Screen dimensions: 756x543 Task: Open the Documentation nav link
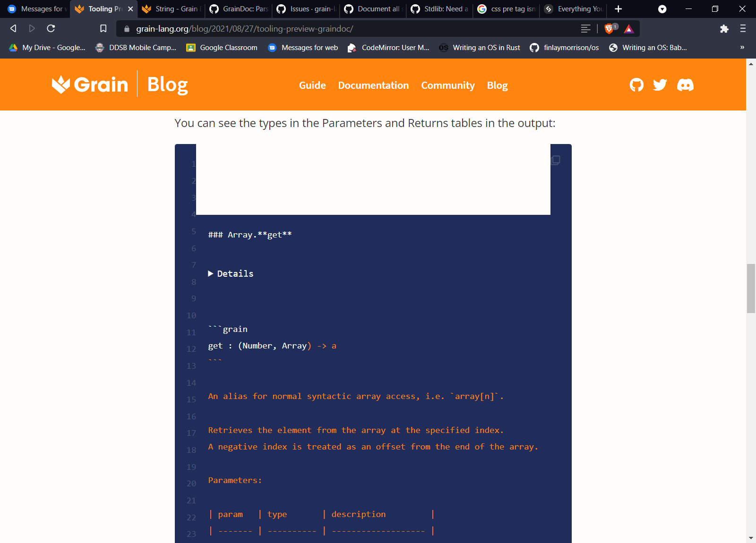(373, 85)
